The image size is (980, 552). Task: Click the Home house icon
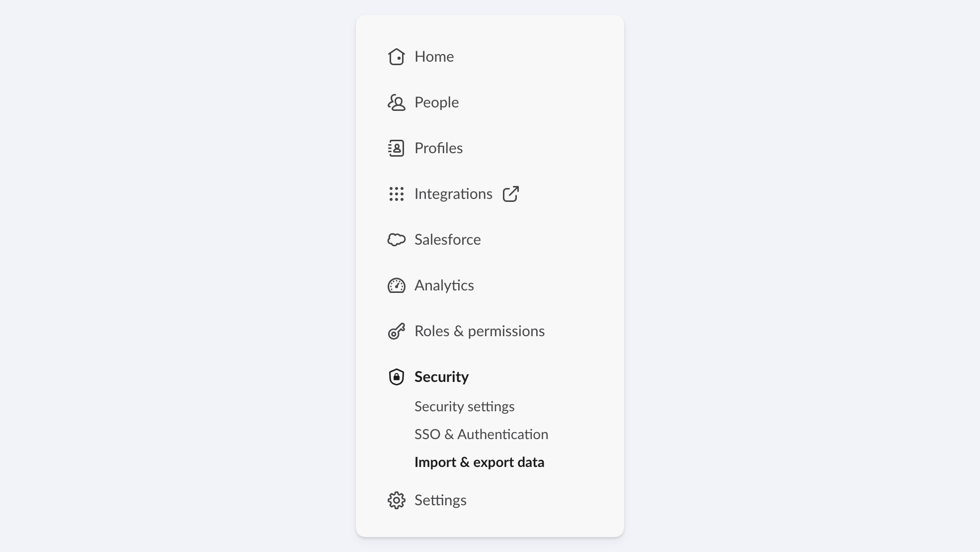point(396,57)
